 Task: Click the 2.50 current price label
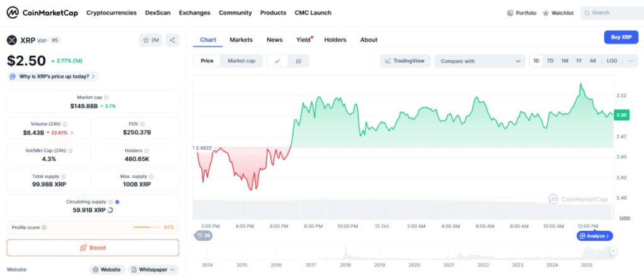(621, 116)
